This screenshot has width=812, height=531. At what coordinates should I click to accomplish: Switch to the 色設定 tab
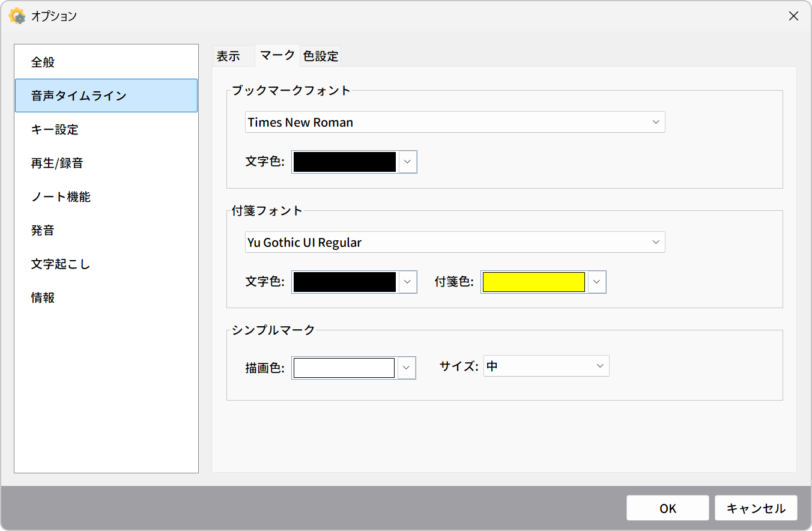click(321, 56)
